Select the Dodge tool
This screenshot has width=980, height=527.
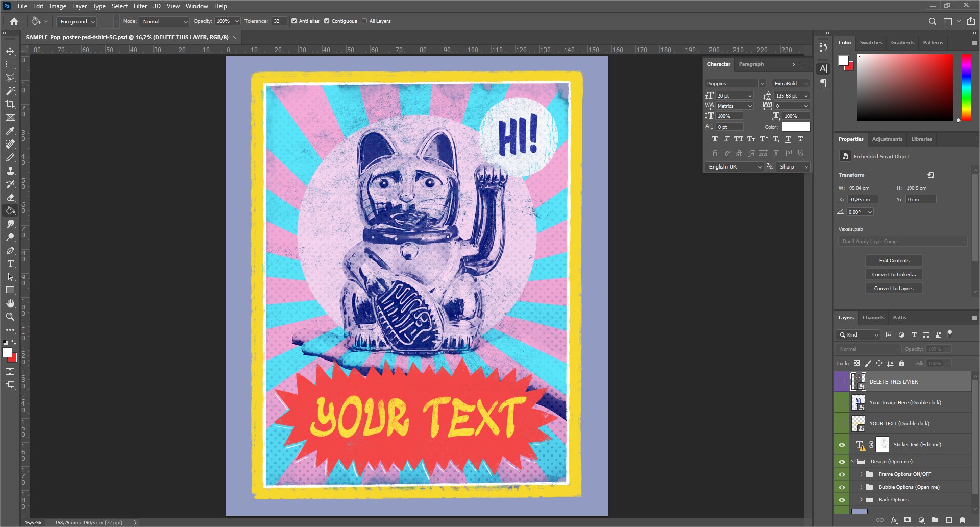(x=10, y=237)
